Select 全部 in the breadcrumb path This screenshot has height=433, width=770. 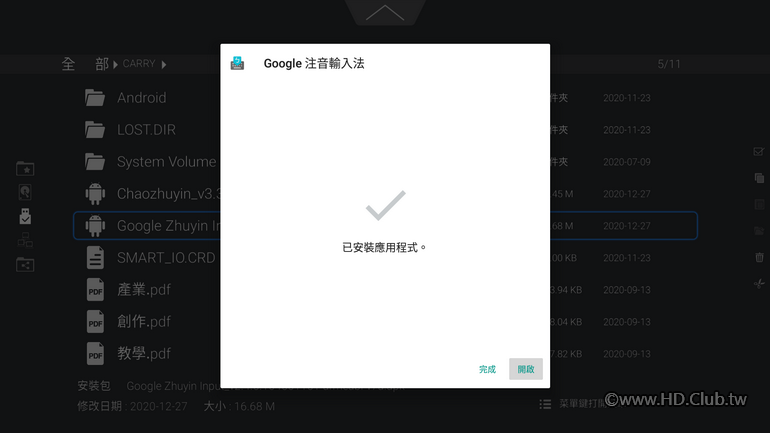pyautogui.click(x=85, y=64)
